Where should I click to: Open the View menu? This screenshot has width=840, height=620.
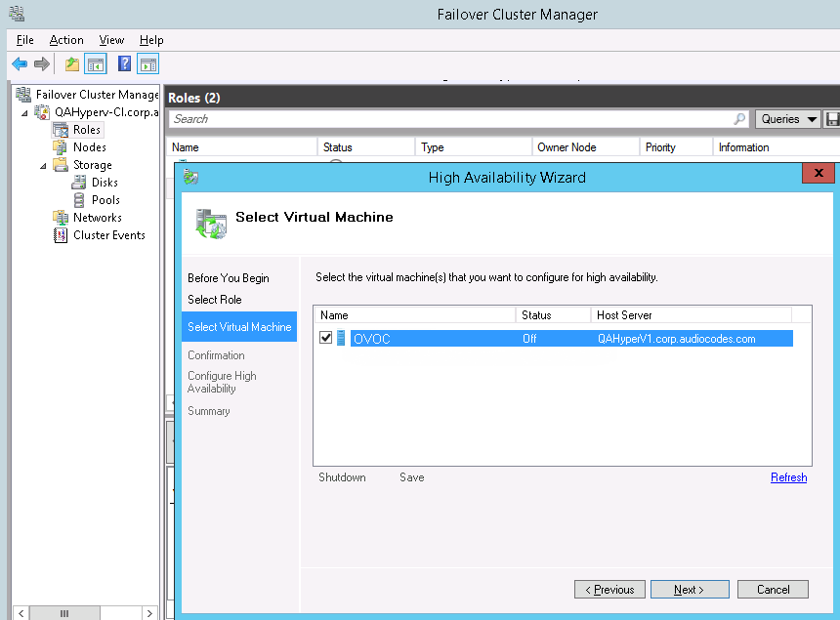tap(111, 40)
